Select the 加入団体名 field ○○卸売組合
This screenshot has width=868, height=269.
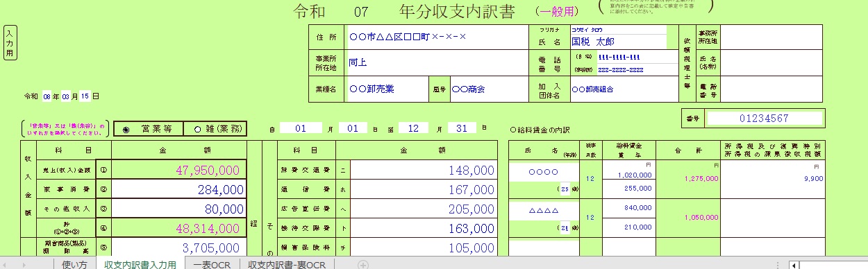click(x=624, y=89)
